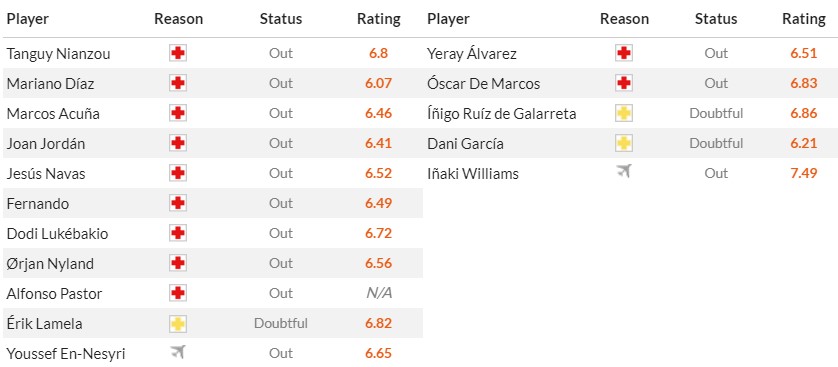Image resolution: width=838 pixels, height=367 pixels.
Task: Select the Dodi Lukébakio player name
Action: coord(57,234)
